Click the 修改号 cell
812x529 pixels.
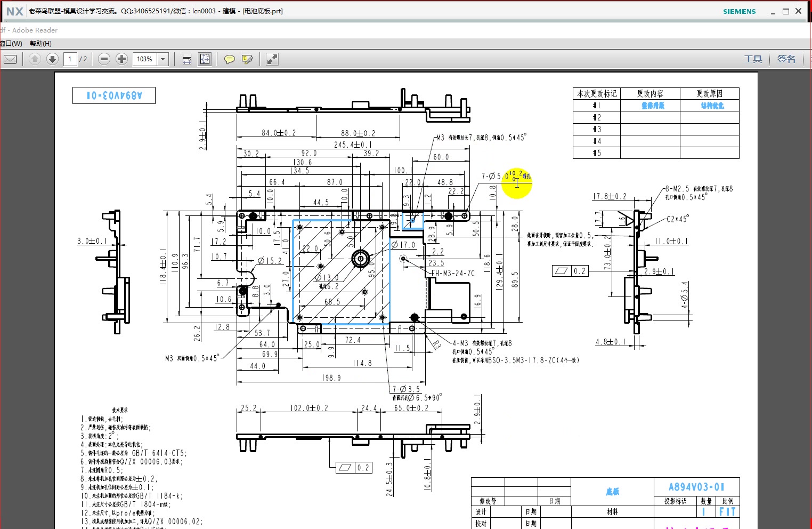click(488, 501)
